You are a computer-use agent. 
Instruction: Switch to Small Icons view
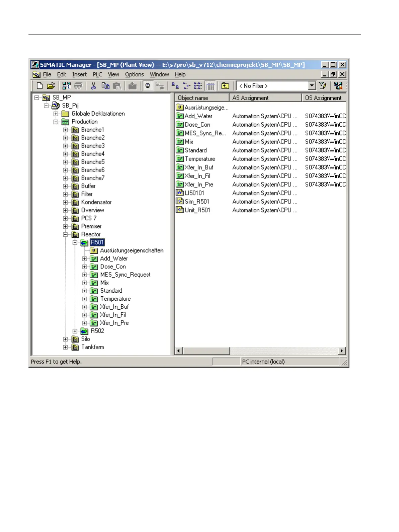tap(187, 86)
